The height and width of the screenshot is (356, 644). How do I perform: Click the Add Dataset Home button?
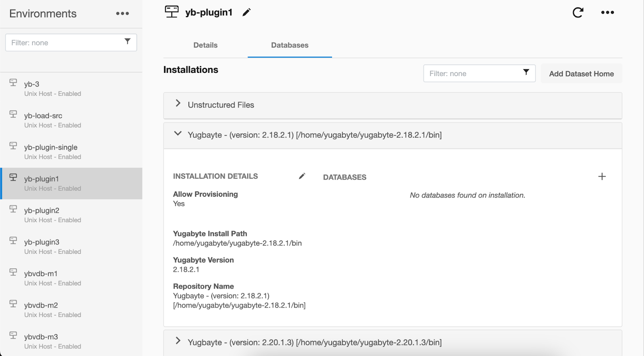581,74
